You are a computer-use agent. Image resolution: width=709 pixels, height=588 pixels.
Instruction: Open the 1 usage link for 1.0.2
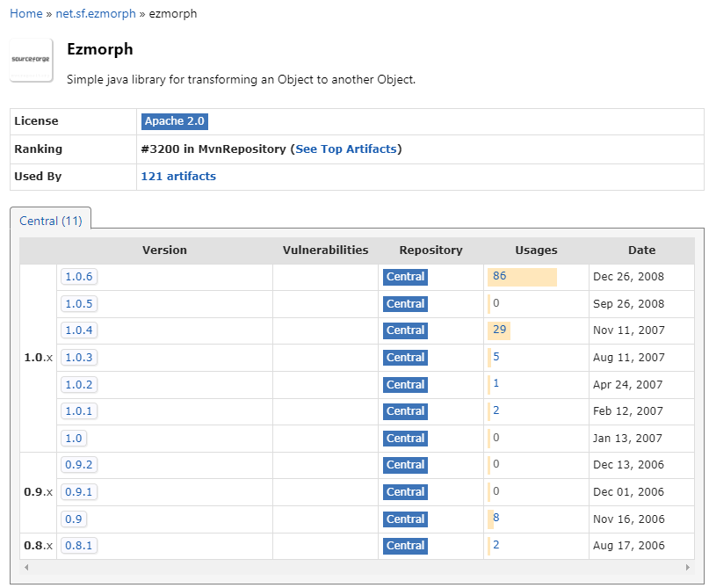pos(496,383)
